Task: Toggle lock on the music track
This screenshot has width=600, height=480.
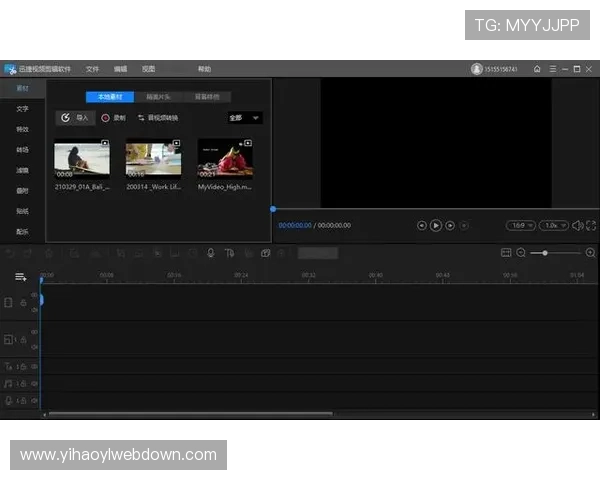Action: tap(24, 383)
